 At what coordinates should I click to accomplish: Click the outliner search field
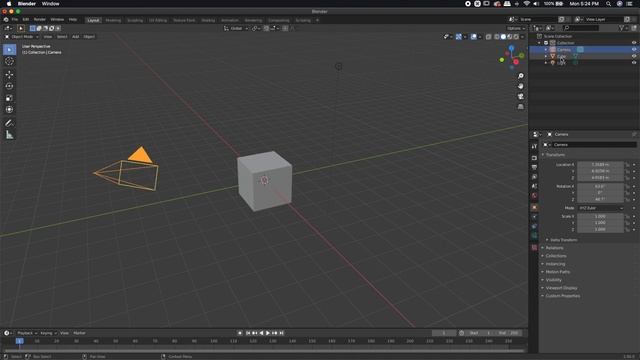point(581,28)
